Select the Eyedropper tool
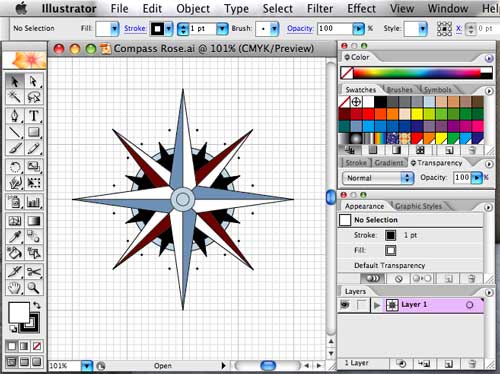The width and height of the screenshot is (500, 374). 15,237
